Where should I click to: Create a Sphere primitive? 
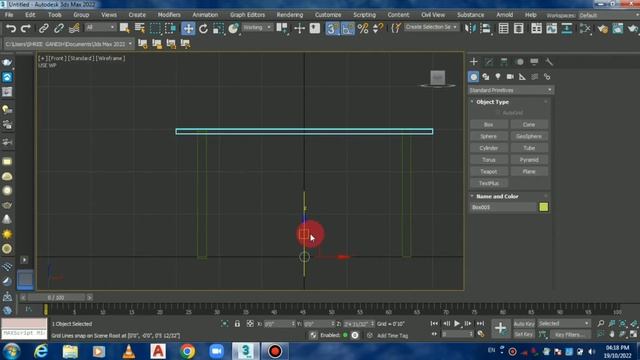tap(489, 136)
